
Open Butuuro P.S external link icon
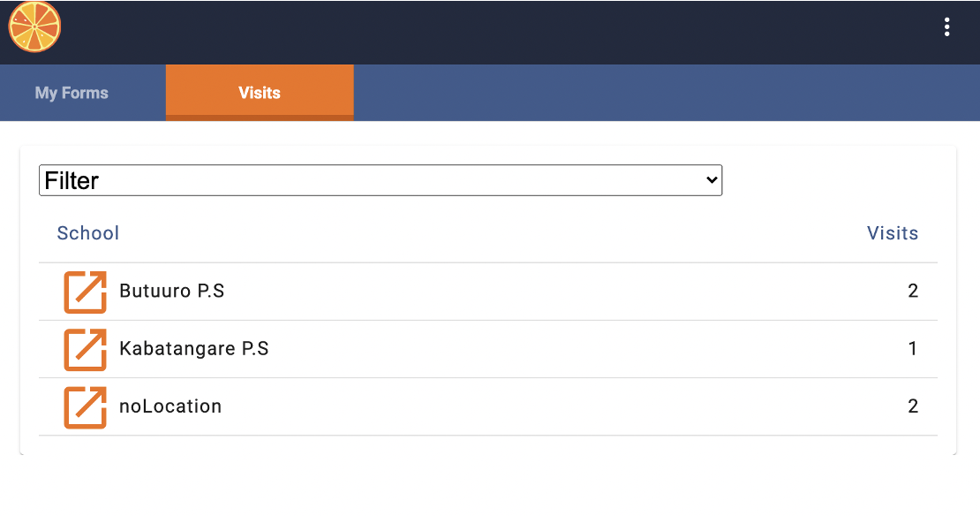85,292
